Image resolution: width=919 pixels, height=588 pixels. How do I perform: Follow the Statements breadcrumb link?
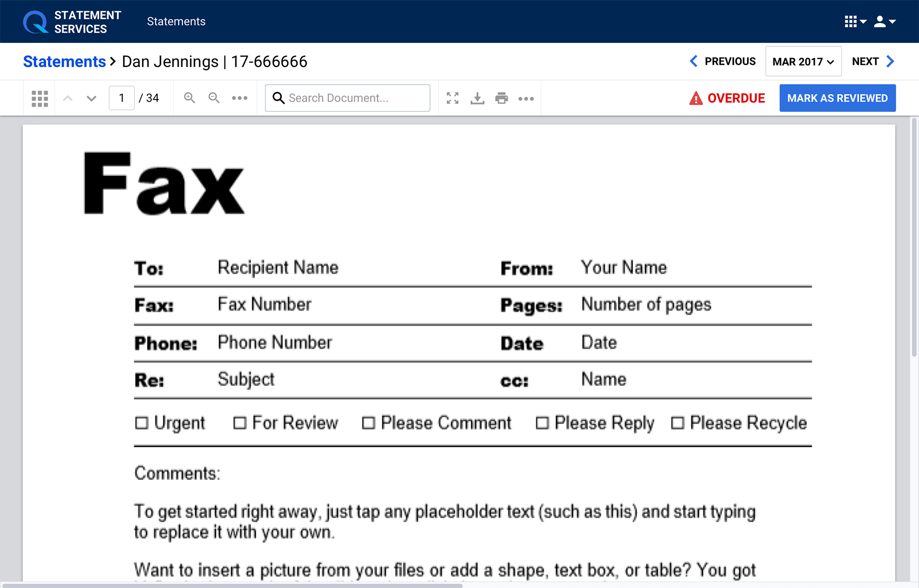click(64, 61)
